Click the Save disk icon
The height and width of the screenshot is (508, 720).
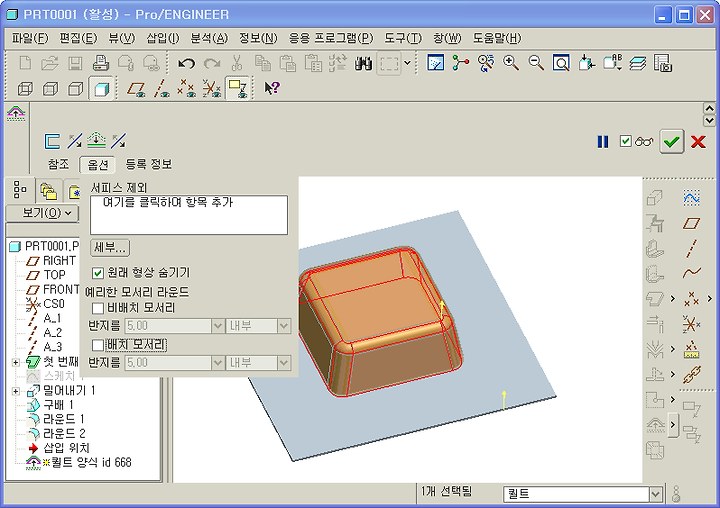click(75, 63)
